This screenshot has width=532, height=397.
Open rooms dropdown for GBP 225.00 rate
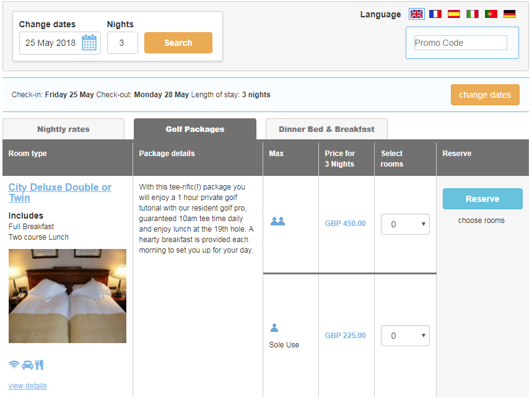(x=405, y=336)
